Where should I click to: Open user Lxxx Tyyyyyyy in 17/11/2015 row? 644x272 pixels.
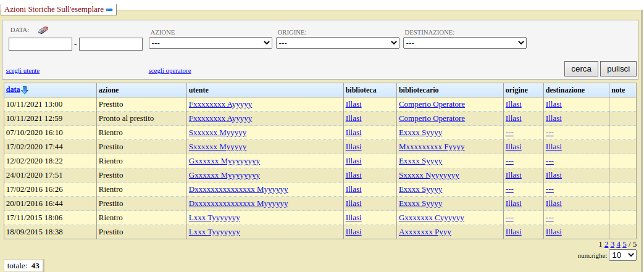(x=214, y=218)
